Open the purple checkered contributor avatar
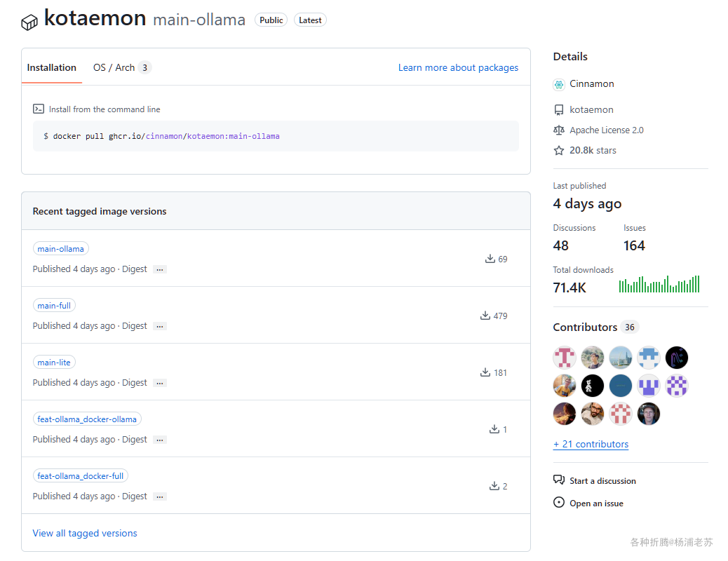The image size is (728, 561). pos(677,386)
